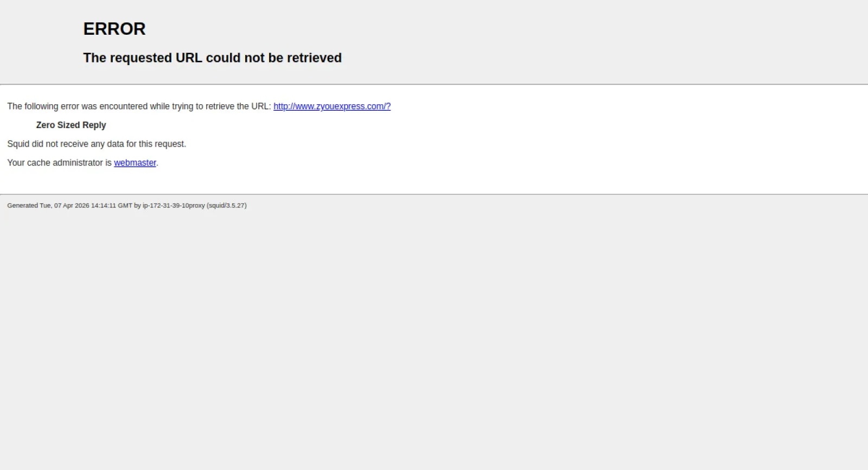This screenshot has width=868, height=470.
Task: Click the ip-172-31-39-10proxy hostname in footer
Action: click(x=174, y=206)
